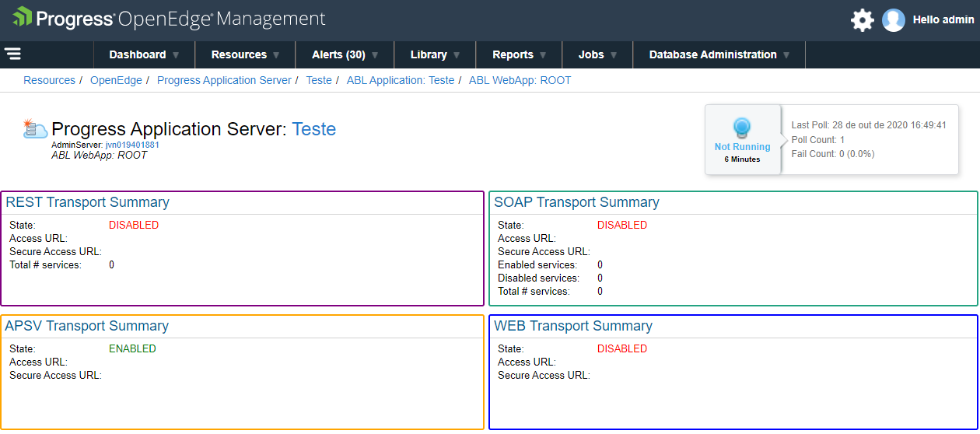980x434 pixels.
Task: Click the Not Running status light icon
Action: 742,128
